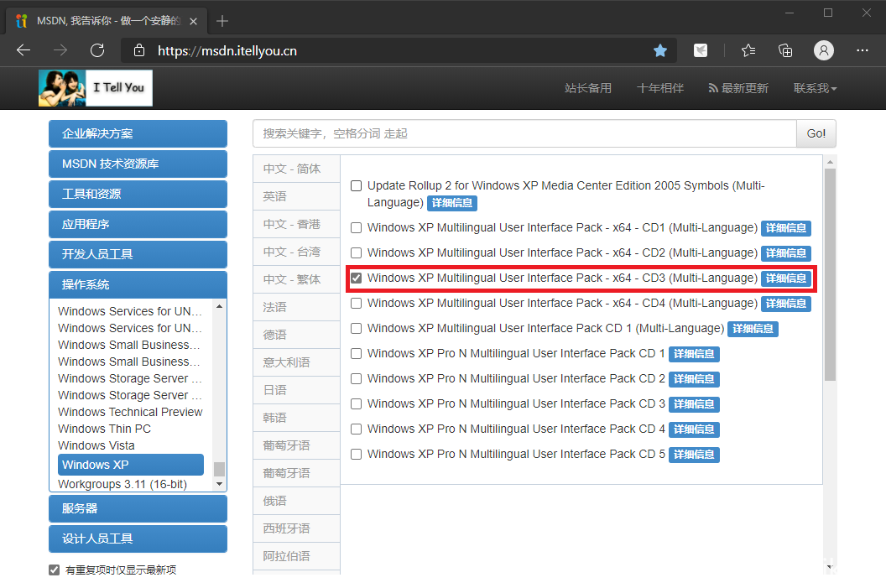Image resolution: width=886 pixels, height=588 pixels.
Task: Open 详细信息 for XP Pro N CD 4
Action: click(694, 429)
